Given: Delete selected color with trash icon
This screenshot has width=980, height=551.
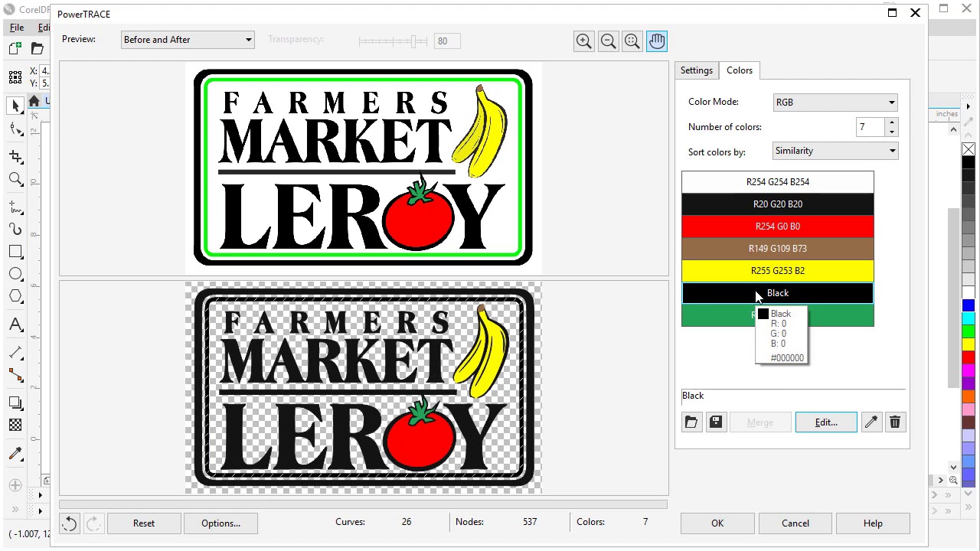Looking at the screenshot, I should coord(895,422).
